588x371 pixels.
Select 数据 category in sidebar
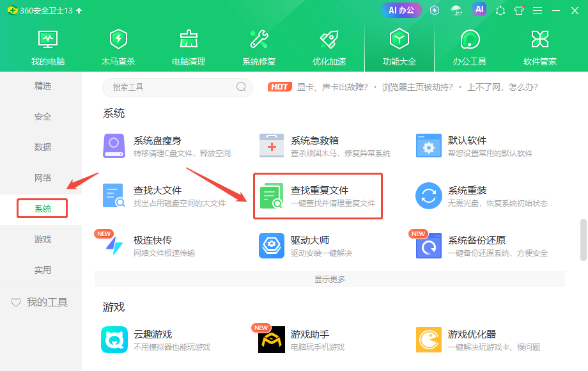(43, 147)
